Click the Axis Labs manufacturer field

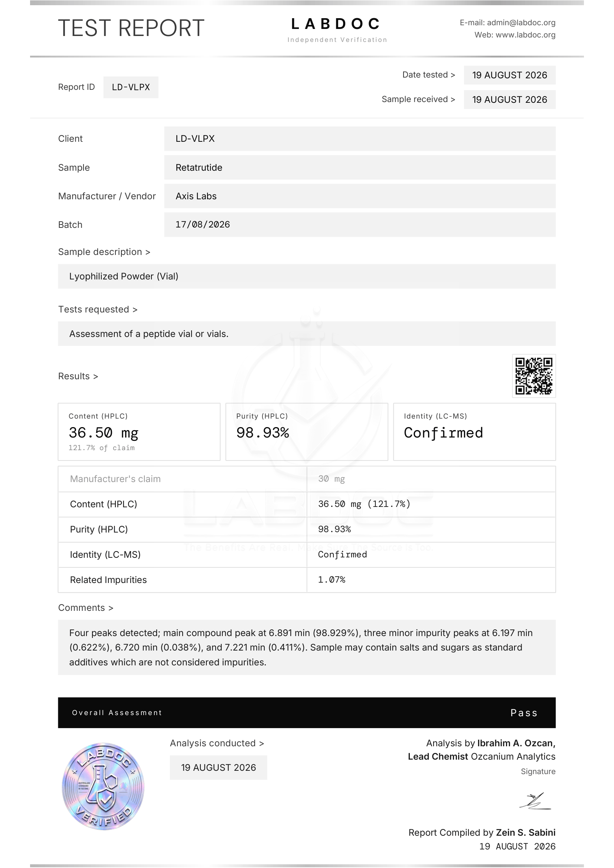360,196
